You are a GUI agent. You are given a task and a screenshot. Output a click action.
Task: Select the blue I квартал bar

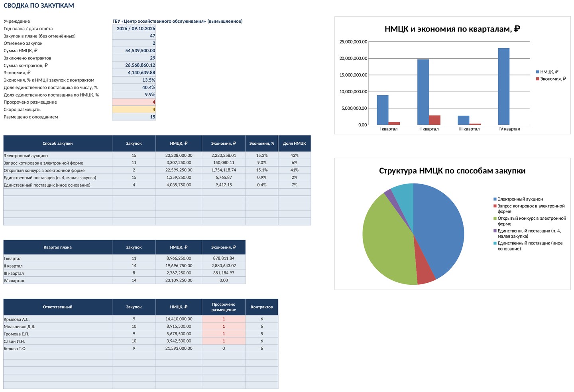pos(383,110)
